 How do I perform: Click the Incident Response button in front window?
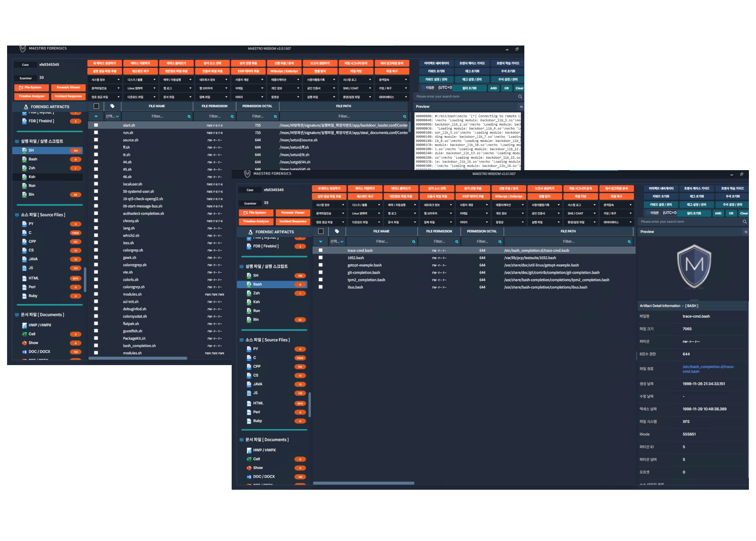click(x=293, y=221)
